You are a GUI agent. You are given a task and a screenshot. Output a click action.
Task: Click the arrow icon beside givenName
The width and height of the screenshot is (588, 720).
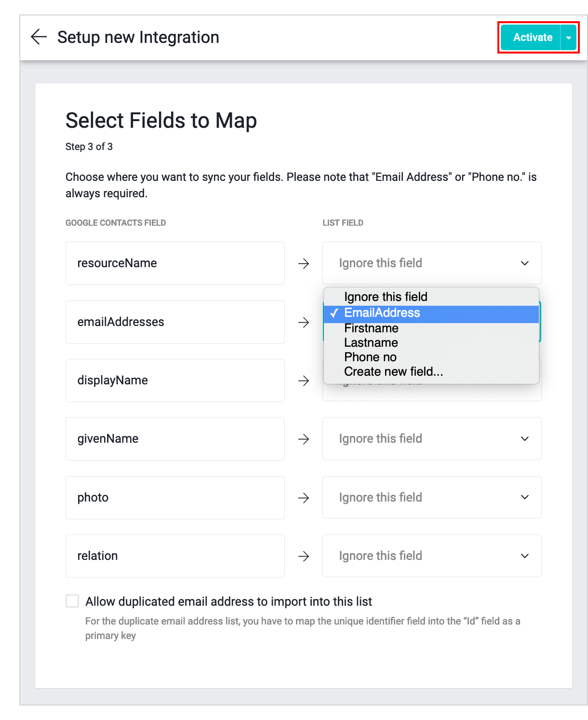[x=304, y=439]
